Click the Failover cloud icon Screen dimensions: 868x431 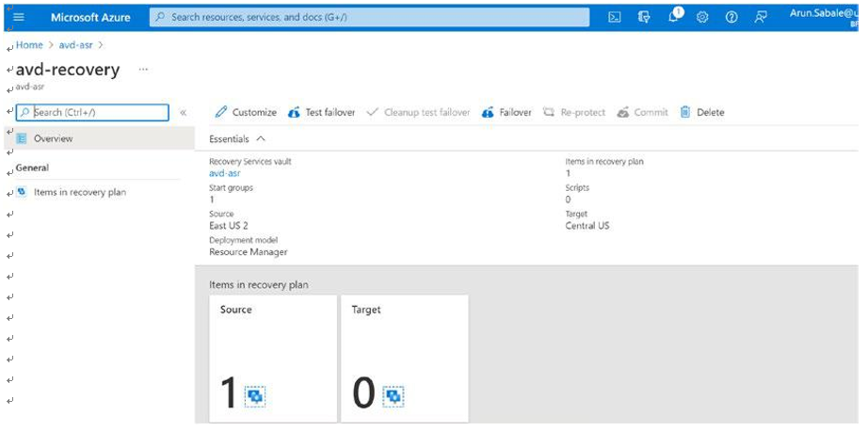pyautogui.click(x=488, y=112)
